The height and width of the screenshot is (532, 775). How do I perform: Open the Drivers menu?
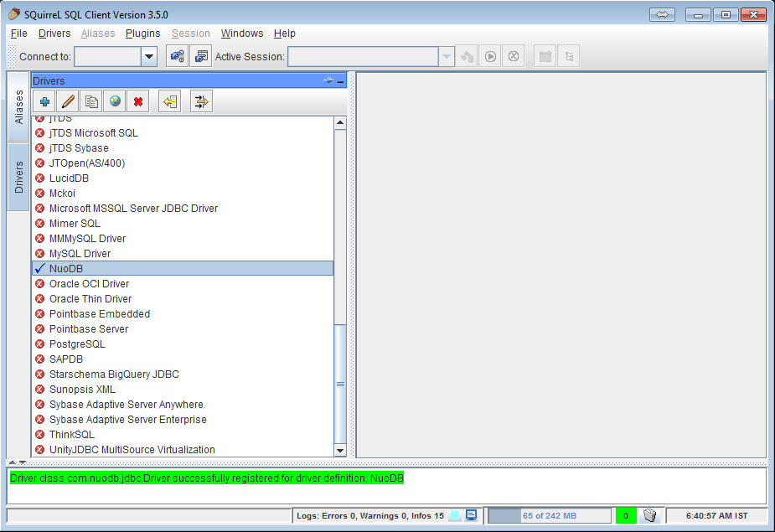pyautogui.click(x=54, y=34)
